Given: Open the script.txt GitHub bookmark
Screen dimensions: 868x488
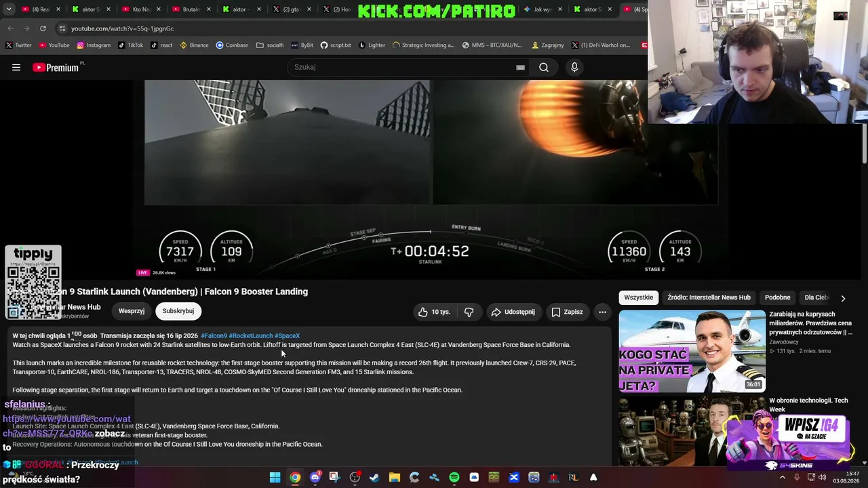Looking at the screenshot, I should 336,45.
